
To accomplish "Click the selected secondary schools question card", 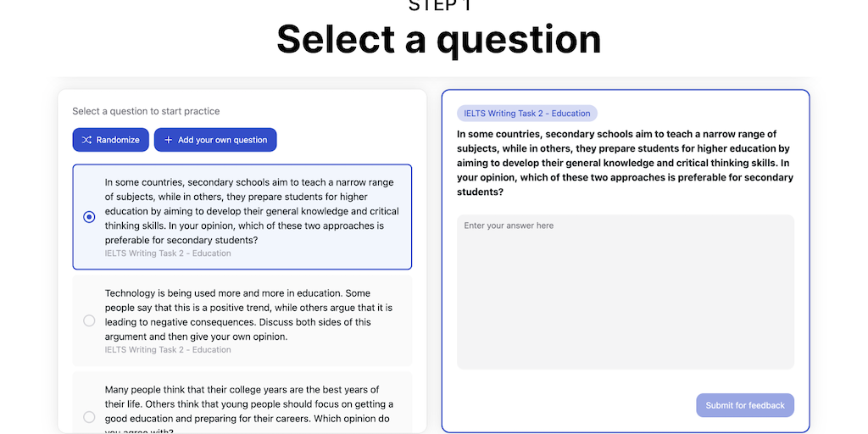I will click(242, 217).
